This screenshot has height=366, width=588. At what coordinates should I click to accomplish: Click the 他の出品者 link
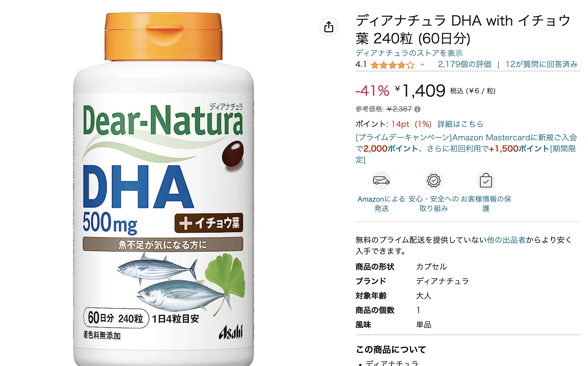point(506,240)
